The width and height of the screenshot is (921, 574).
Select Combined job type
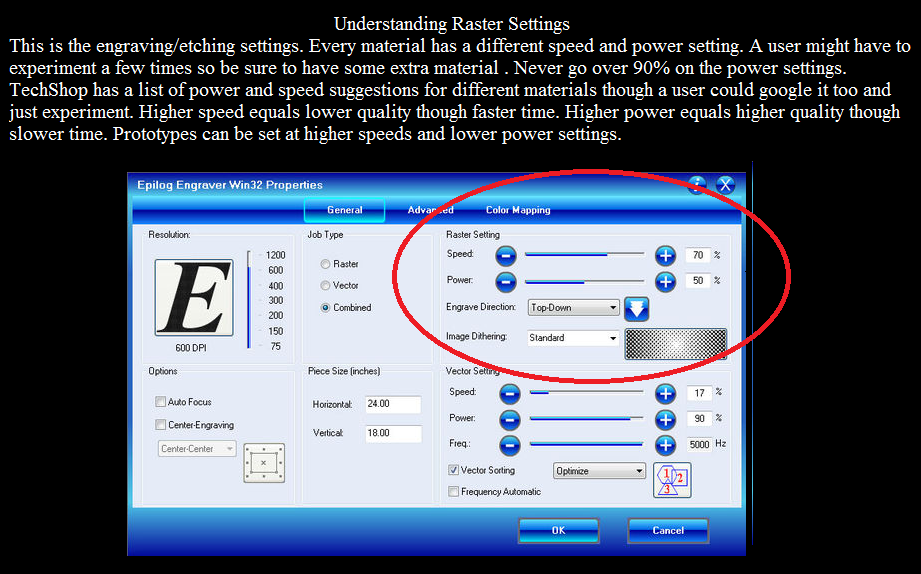click(x=325, y=308)
